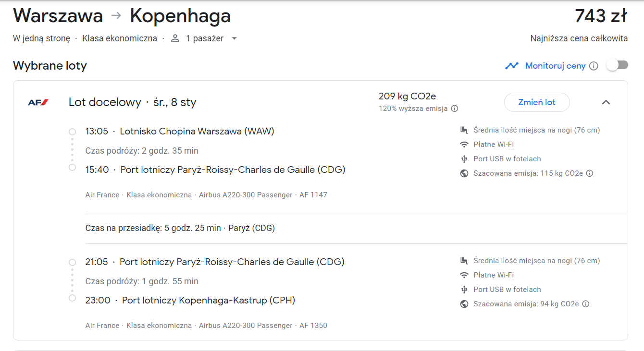This screenshot has height=351, width=644.
Task: Click Płatne Wi-Fi text for flight AF 1350
Action: tap(494, 275)
